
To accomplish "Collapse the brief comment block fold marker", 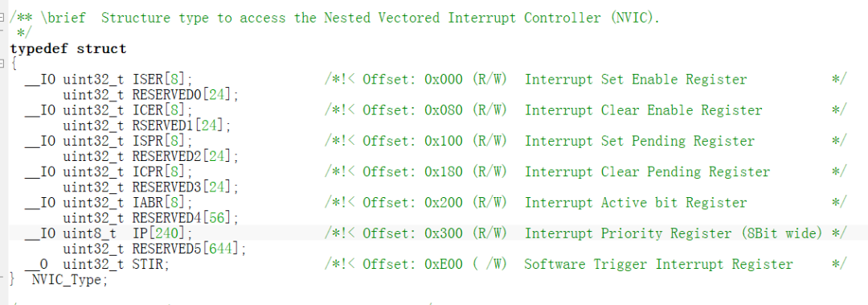I will pos(2,19).
